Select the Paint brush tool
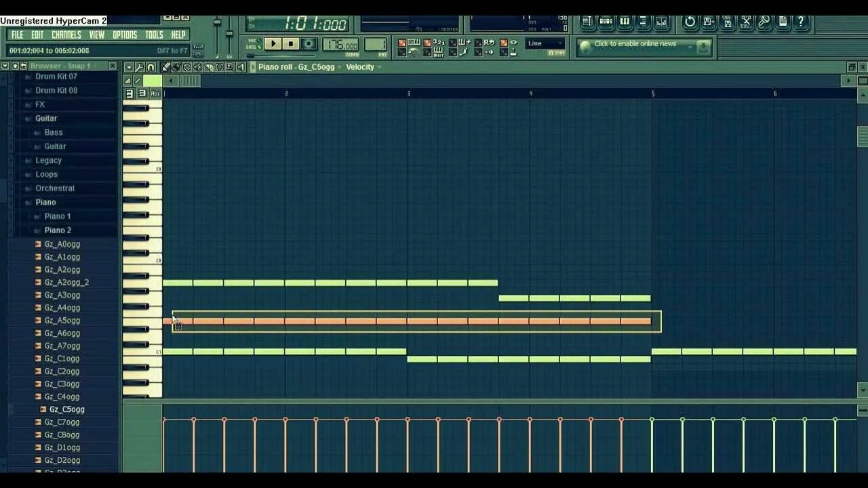This screenshot has height=488, width=868. pos(176,67)
